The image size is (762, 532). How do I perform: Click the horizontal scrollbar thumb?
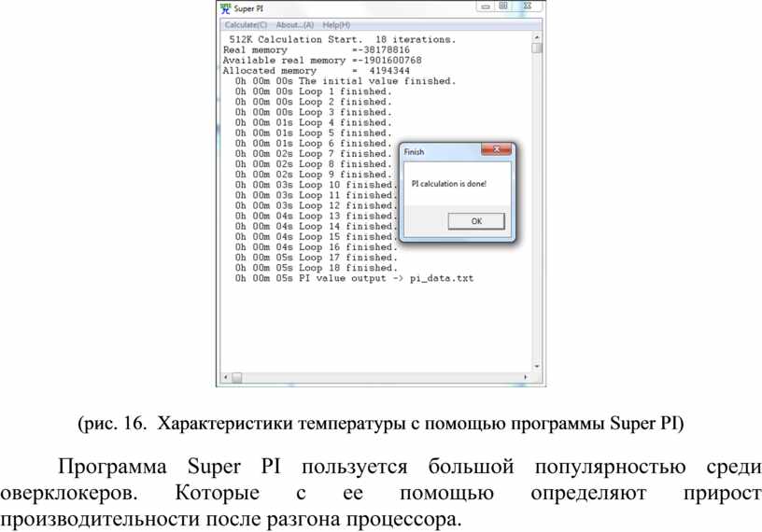236,377
